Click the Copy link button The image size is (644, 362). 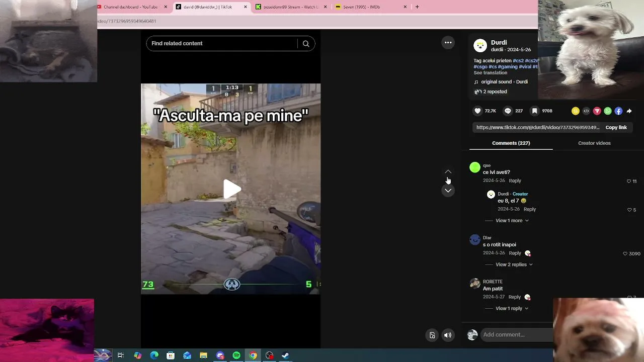(616, 128)
